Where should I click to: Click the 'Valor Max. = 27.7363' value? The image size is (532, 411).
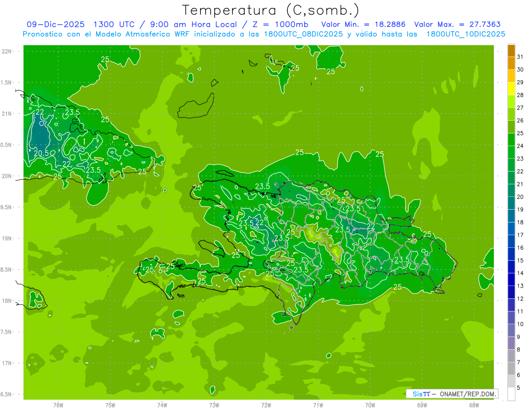[x=458, y=24]
